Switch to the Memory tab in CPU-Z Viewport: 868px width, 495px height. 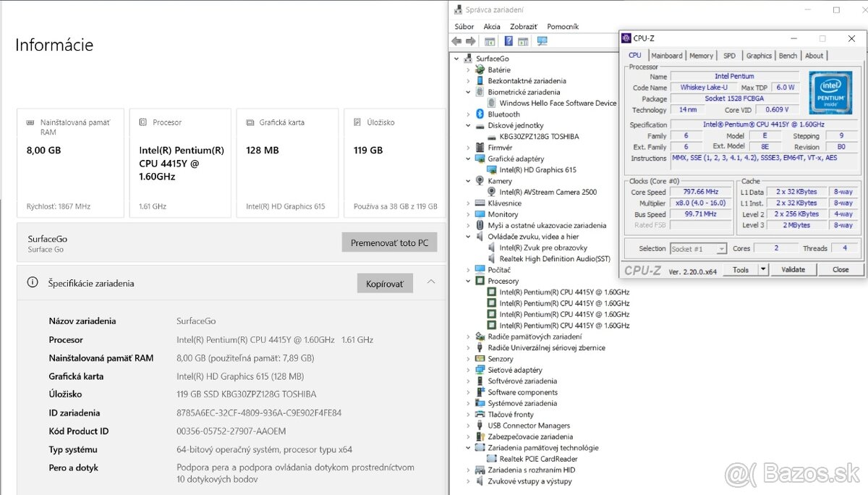coord(701,56)
